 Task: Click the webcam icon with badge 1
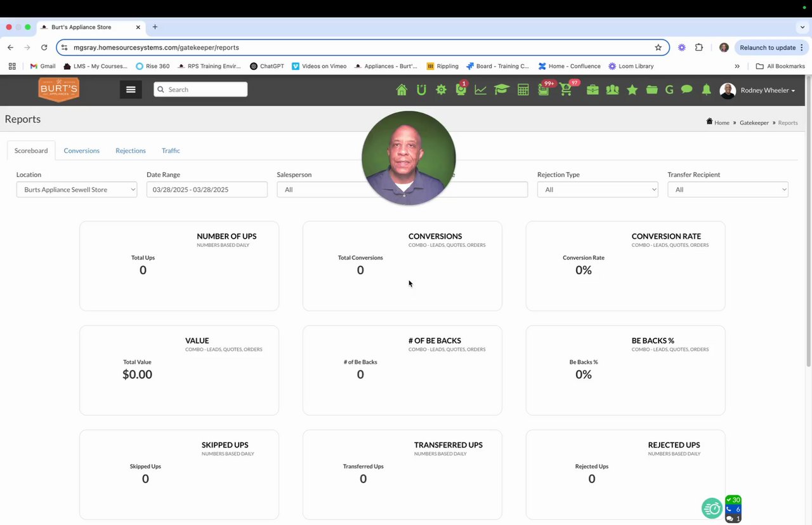pyautogui.click(x=461, y=89)
